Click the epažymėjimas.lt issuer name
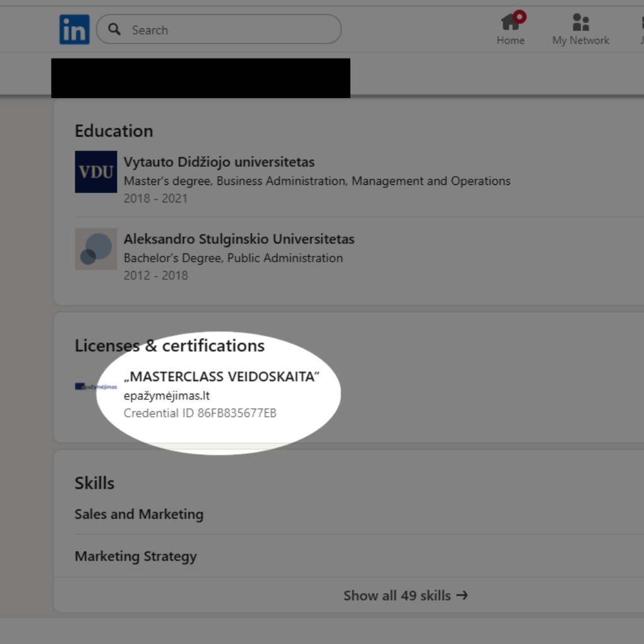Viewport: 644px width, 644px height. click(167, 396)
